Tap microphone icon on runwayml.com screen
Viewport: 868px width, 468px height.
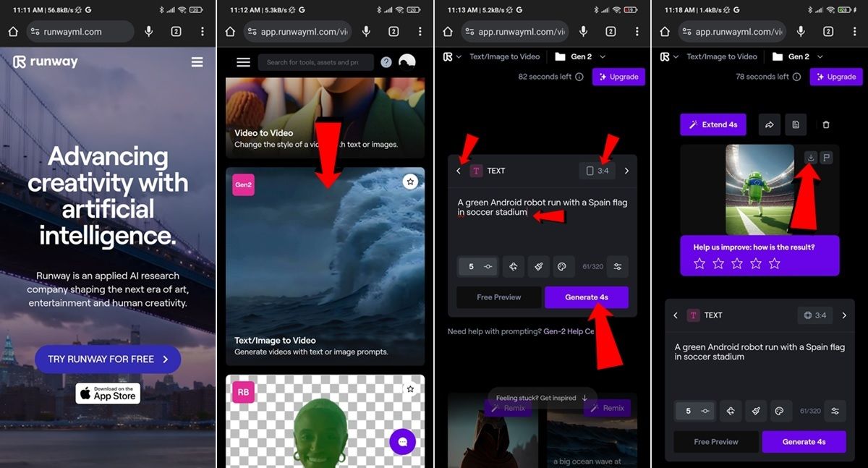[x=149, y=32]
